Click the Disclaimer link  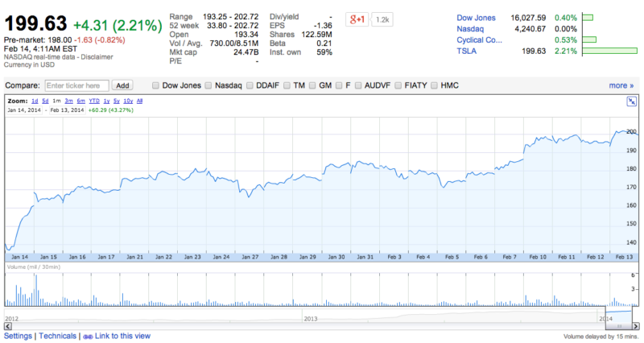[97, 57]
